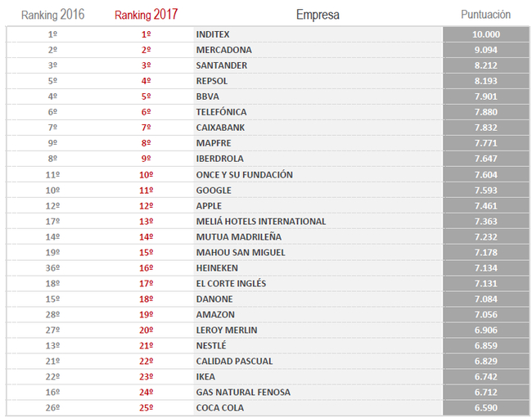The height and width of the screenshot is (418, 532).
Task: Open ONCE Y SU FUNDACIÓN entry
Action: pyautogui.click(x=244, y=175)
